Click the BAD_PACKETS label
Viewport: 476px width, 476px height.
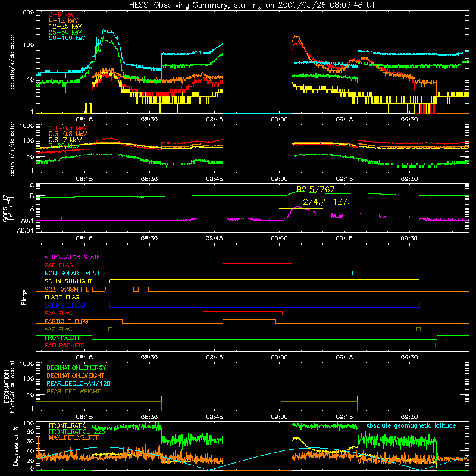point(65,345)
